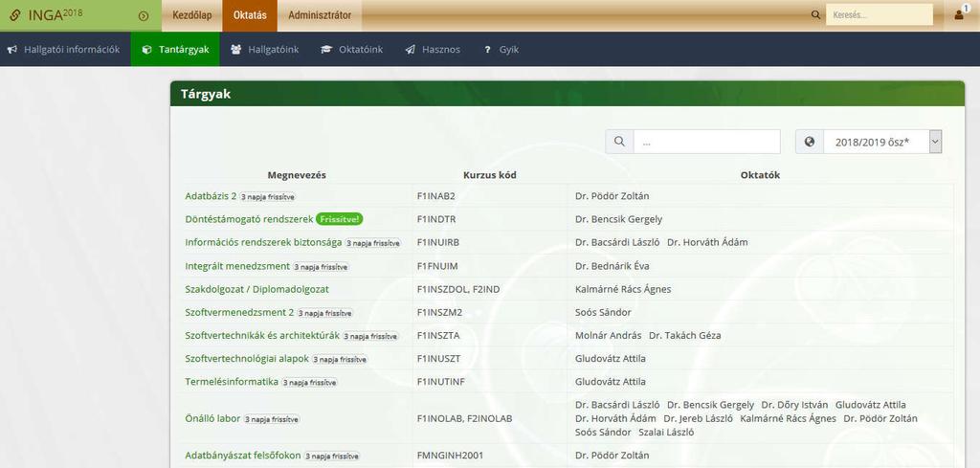This screenshot has height=468, width=980.
Task: Open Adatbányászat felsőfokon link
Action: [x=243, y=455]
